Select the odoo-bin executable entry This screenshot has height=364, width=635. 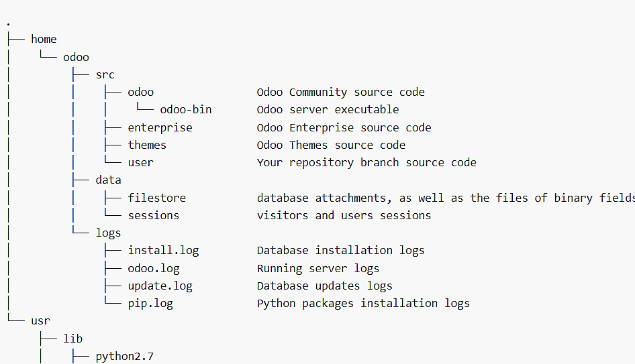point(186,110)
